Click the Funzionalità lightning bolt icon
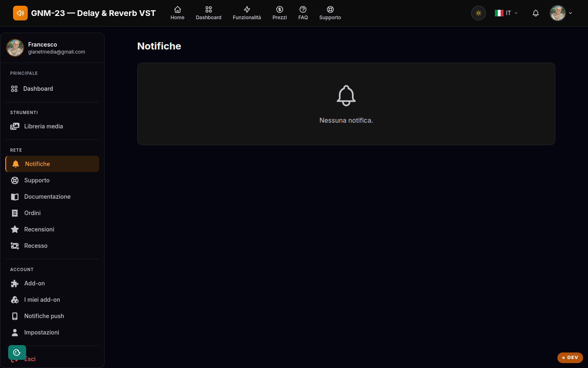This screenshot has height=368, width=588. coord(247,9)
